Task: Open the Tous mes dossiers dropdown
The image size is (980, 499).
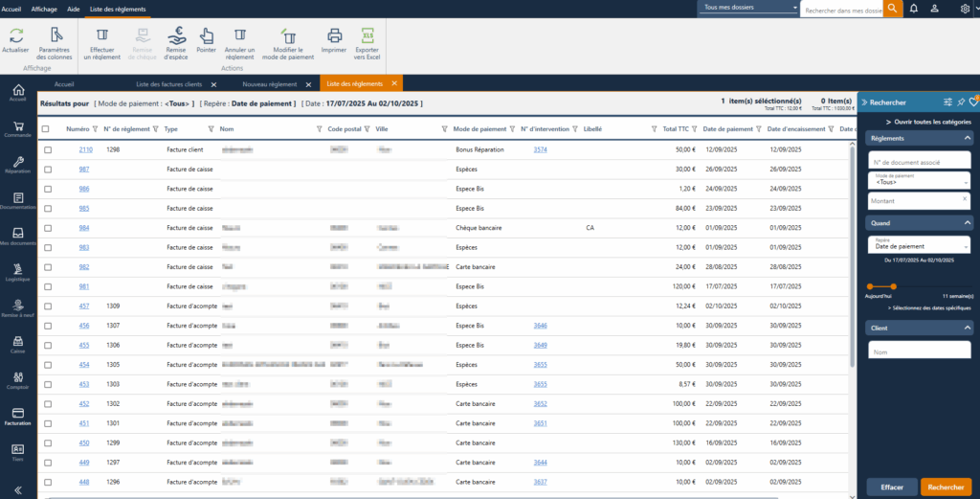Action: click(x=750, y=8)
